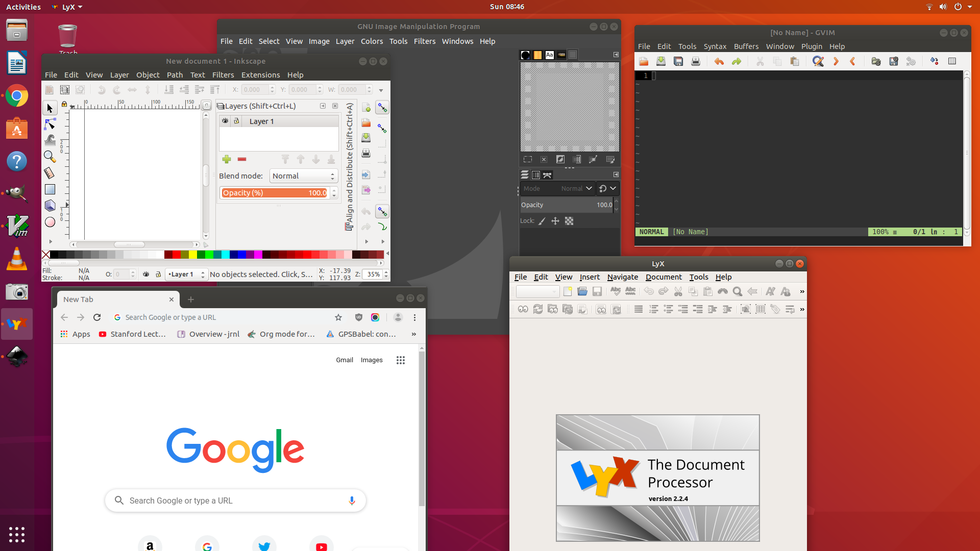Toggle GIMP lock pixels brush icon
980x551 pixels.
pyautogui.click(x=542, y=221)
